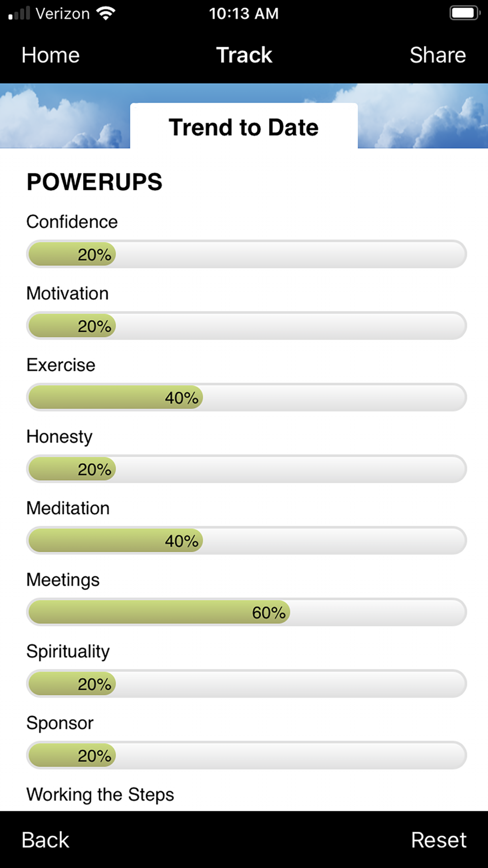Tap the cellular signal bars icon
Viewport: 488px width, 868px height.
[19, 13]
